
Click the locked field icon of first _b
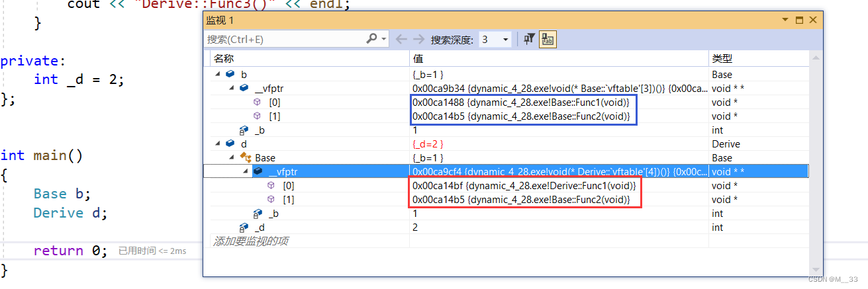coord(244,130)
